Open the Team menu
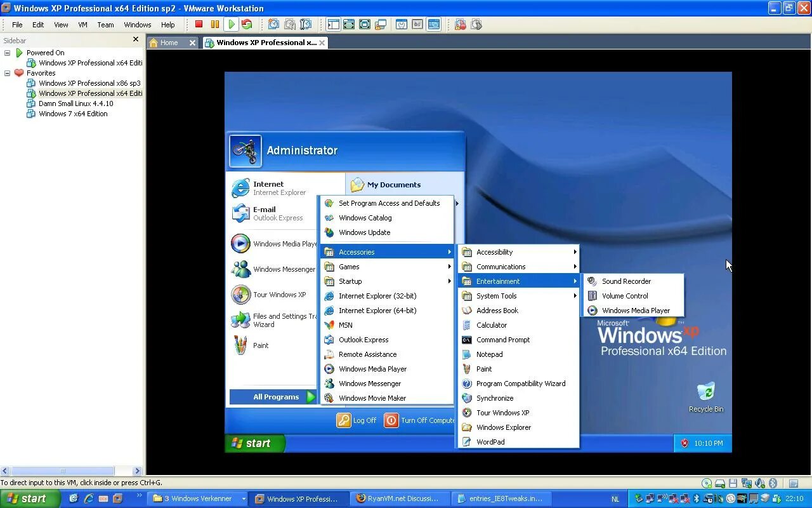Viewport: 812px width, 508px height. (105, 25)
